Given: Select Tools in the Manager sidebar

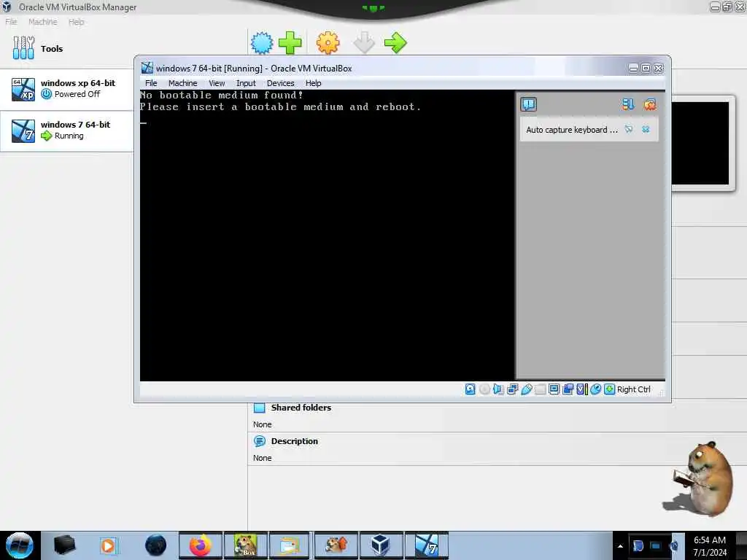Looking at the screenshot, I should coord(66,48).
